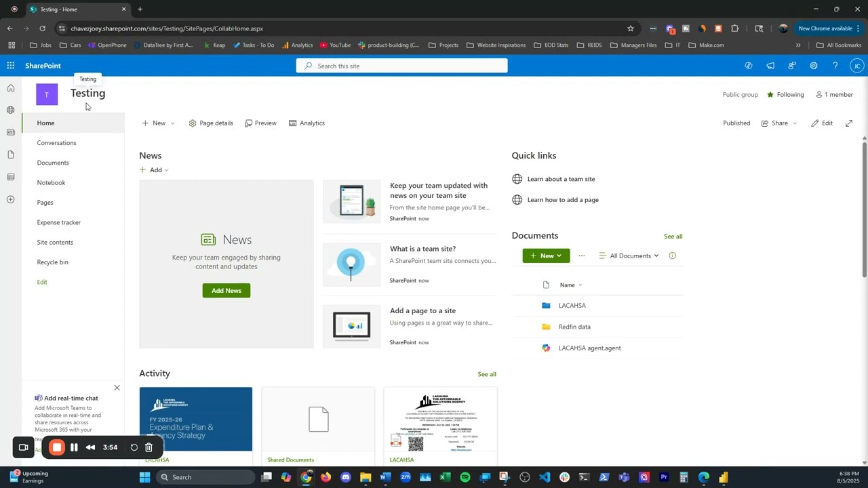Open Conversations in site navigation
The height and width of the screenshot is (488, 868).
click(73, 143)
